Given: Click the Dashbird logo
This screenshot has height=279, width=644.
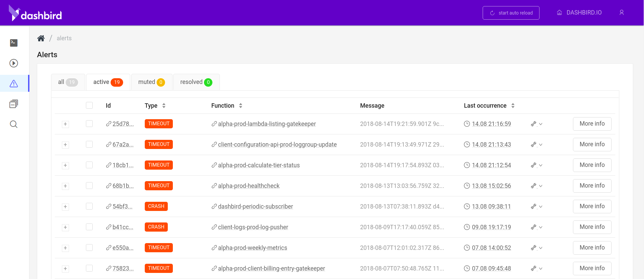Looking at the screenshot, I should (x=35, y=14).
